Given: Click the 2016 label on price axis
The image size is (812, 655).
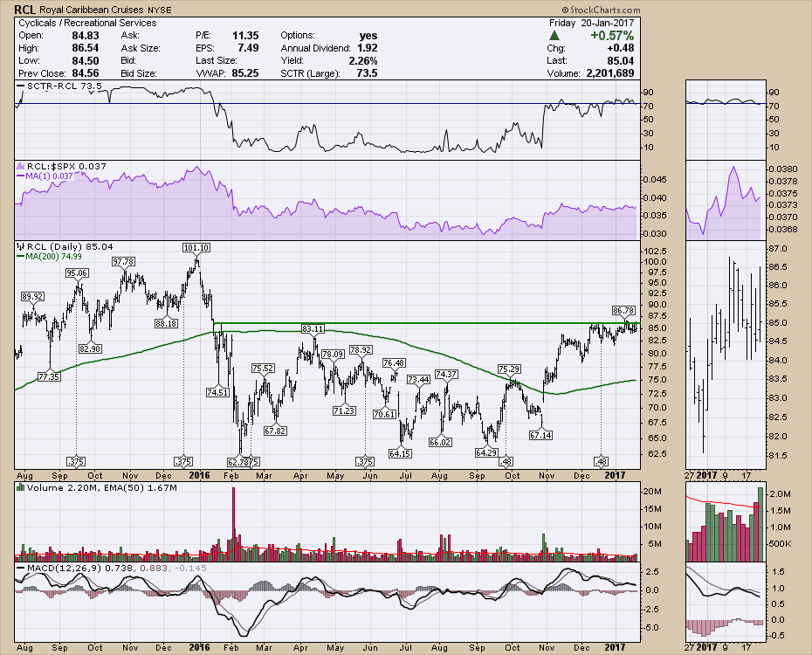Looking at the screenshot, I should pyautogui.click(x=199, y=475).
